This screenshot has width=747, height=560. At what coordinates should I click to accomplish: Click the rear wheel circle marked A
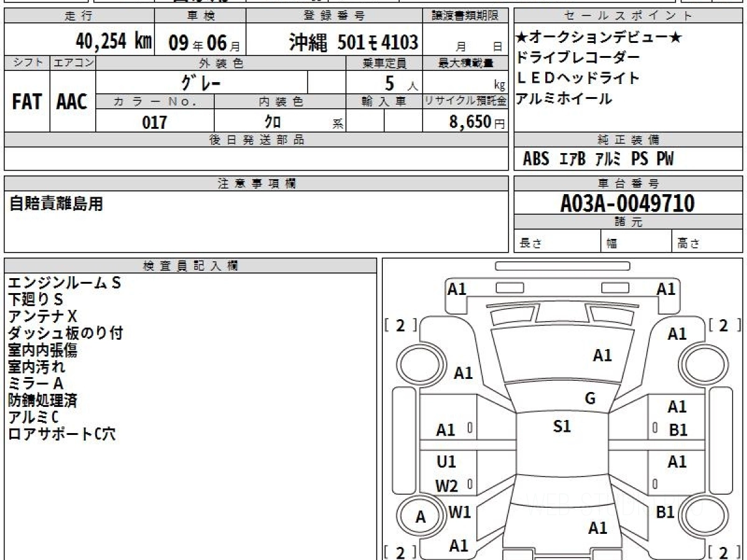tap(421, 517)
